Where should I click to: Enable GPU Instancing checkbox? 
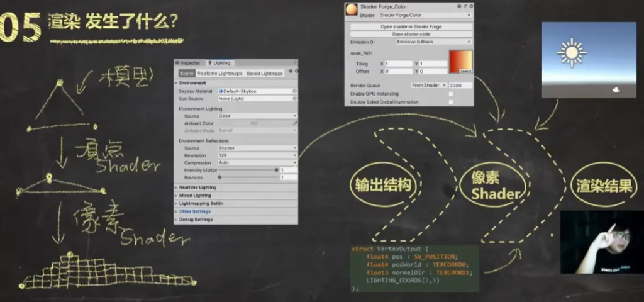coord(451,94)
